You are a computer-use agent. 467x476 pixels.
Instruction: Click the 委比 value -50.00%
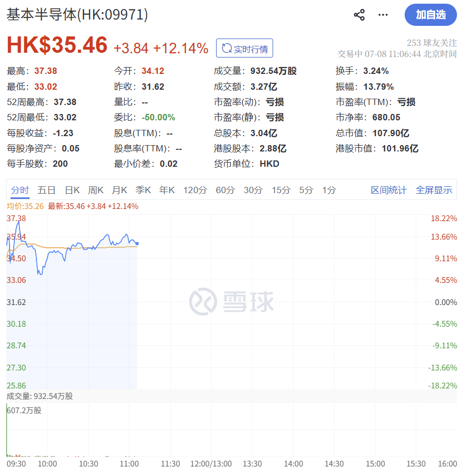[x=158, y=118]
